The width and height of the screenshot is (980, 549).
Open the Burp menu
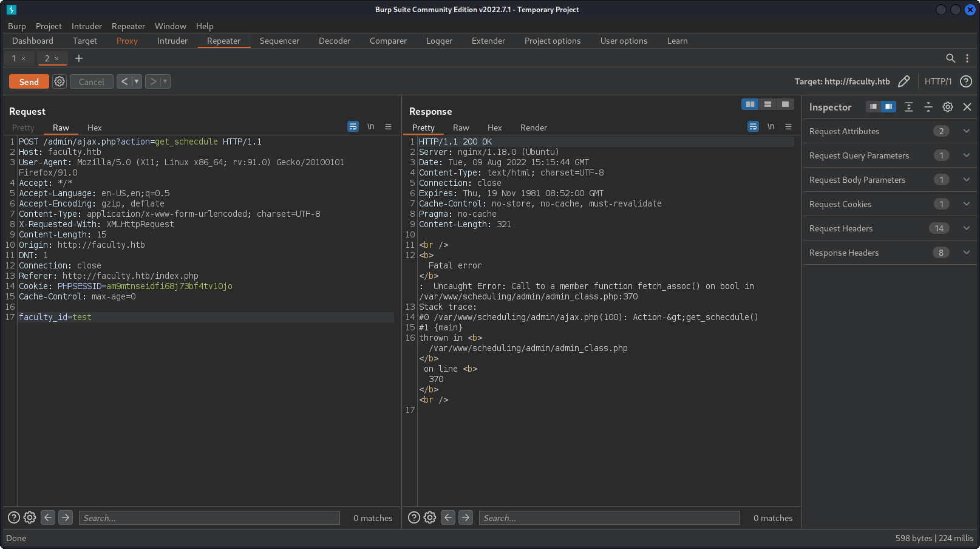[17, 26]
